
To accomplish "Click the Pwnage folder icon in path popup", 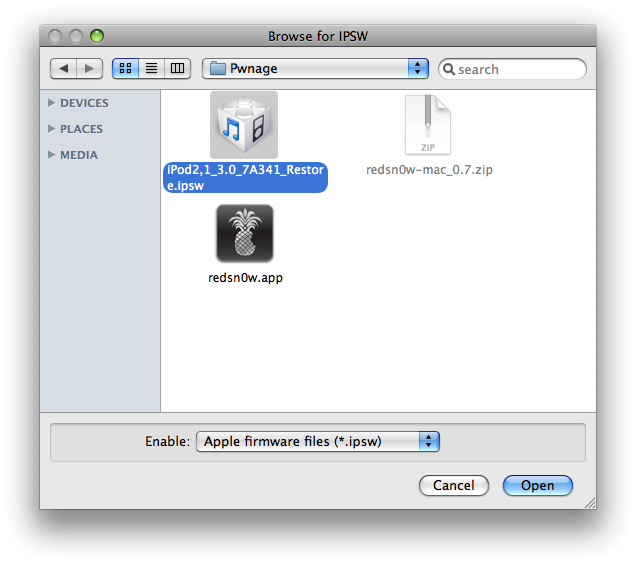I will (x=217, y=69).
